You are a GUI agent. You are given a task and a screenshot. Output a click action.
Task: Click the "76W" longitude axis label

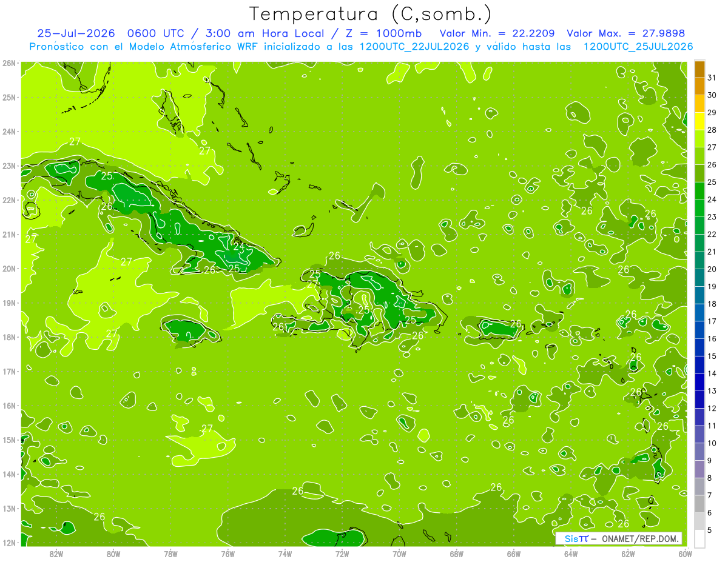[x=227, y=554]
